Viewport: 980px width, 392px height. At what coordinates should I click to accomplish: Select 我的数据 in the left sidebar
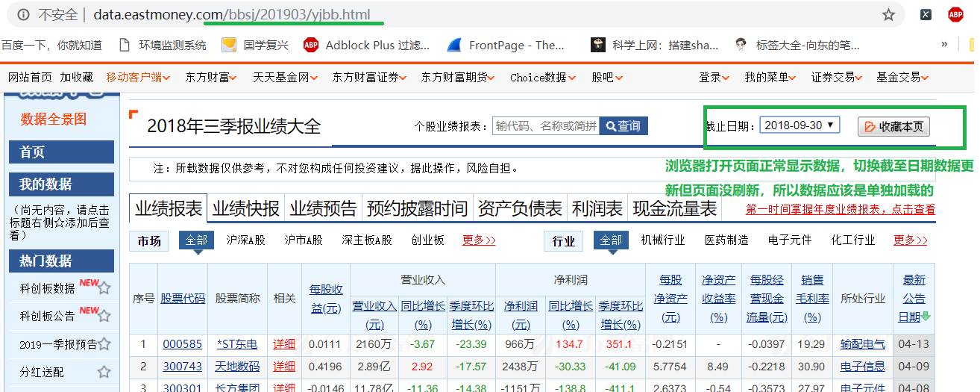click(61, 184)
